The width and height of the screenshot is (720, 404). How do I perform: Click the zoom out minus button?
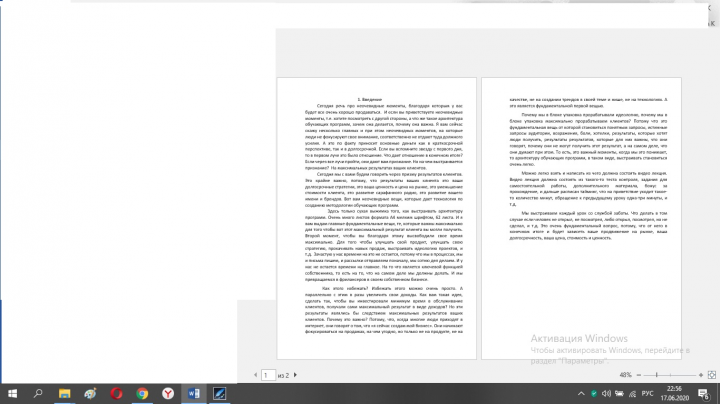638,375
